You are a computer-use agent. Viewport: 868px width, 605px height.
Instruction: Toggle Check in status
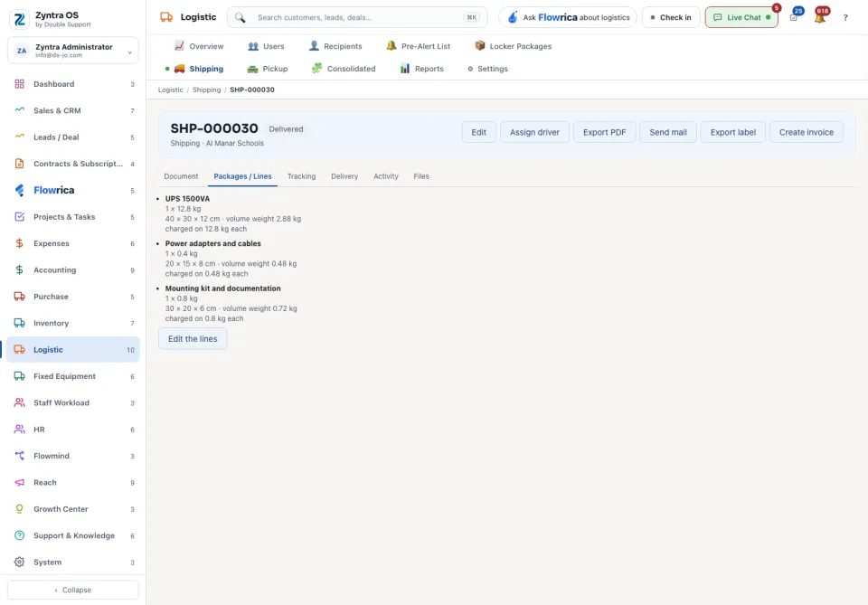[x=671, y=18]
